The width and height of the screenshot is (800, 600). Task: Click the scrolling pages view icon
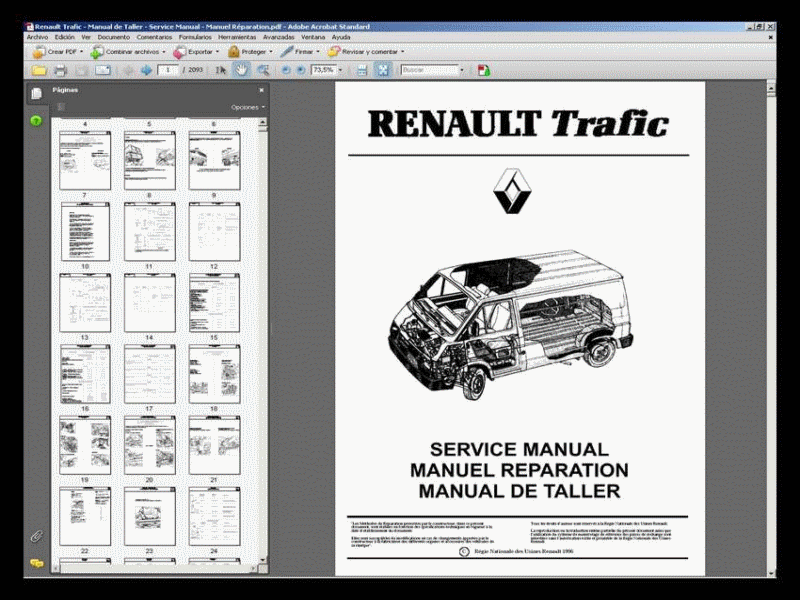click(362, 70)
